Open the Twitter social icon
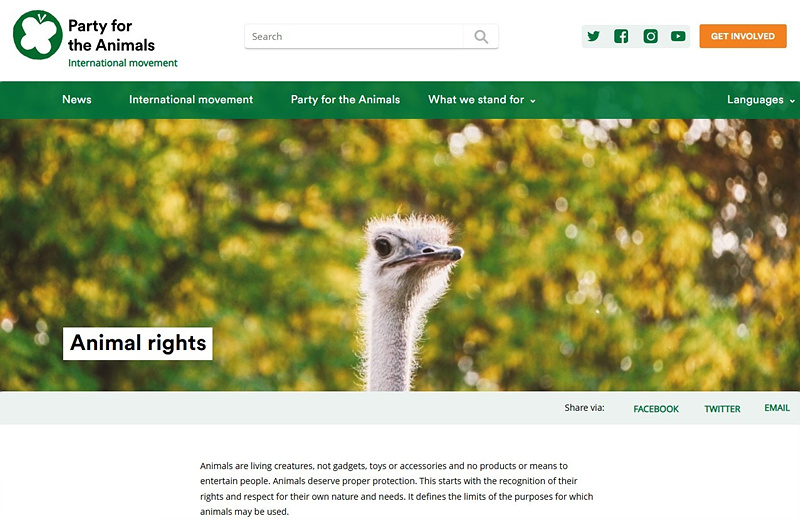The image size is (800, 520). (x=593, y=36)
